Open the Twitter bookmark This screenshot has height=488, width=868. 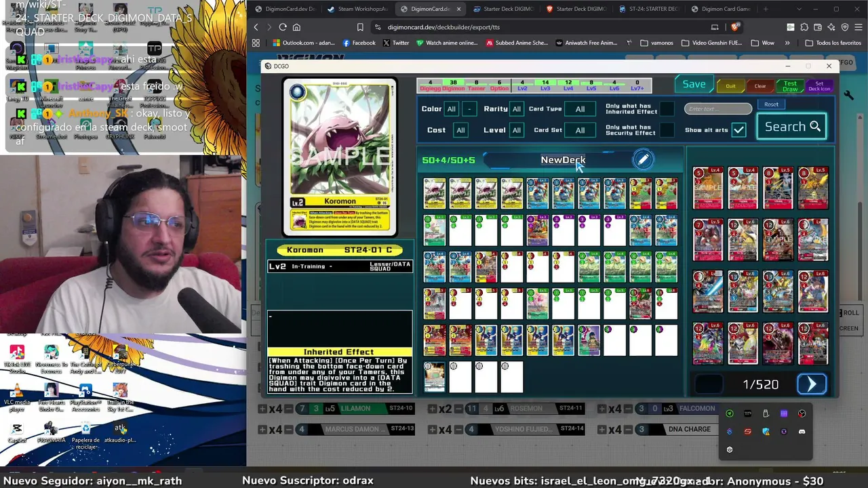396,43
